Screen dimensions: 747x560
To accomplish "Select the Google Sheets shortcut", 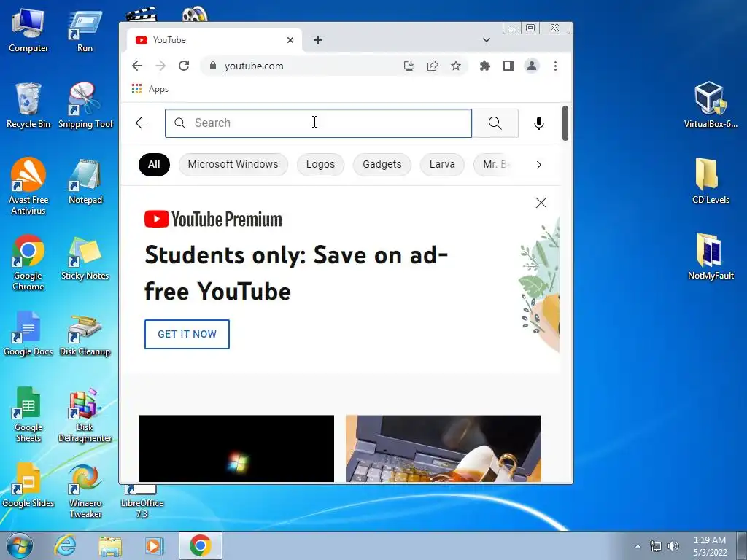I will click(x=28, y=414).
